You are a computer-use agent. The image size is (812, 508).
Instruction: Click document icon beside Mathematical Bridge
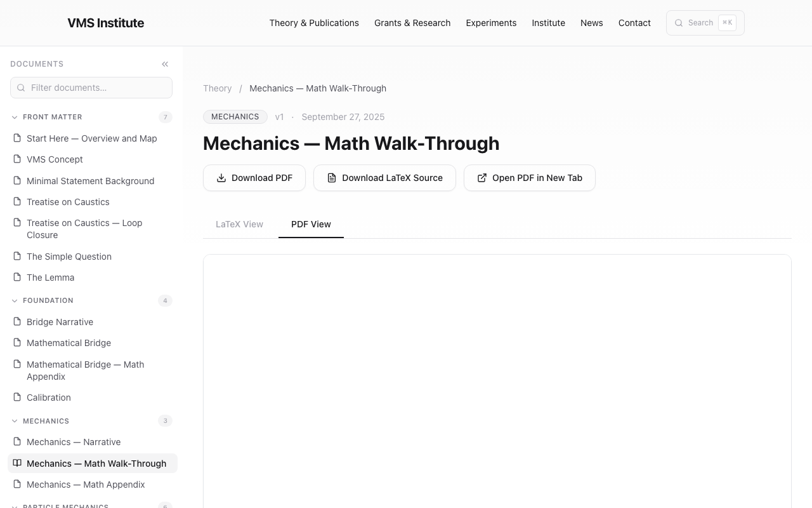[x=17, y=342]
